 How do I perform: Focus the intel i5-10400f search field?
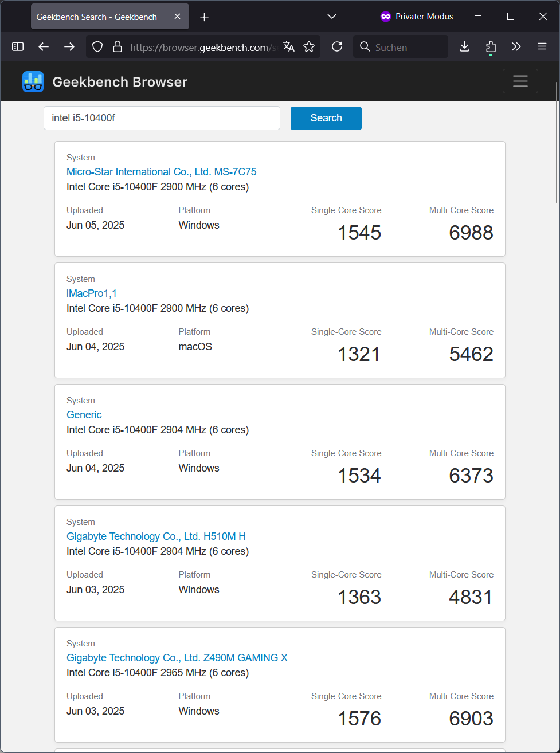point(162,118)
